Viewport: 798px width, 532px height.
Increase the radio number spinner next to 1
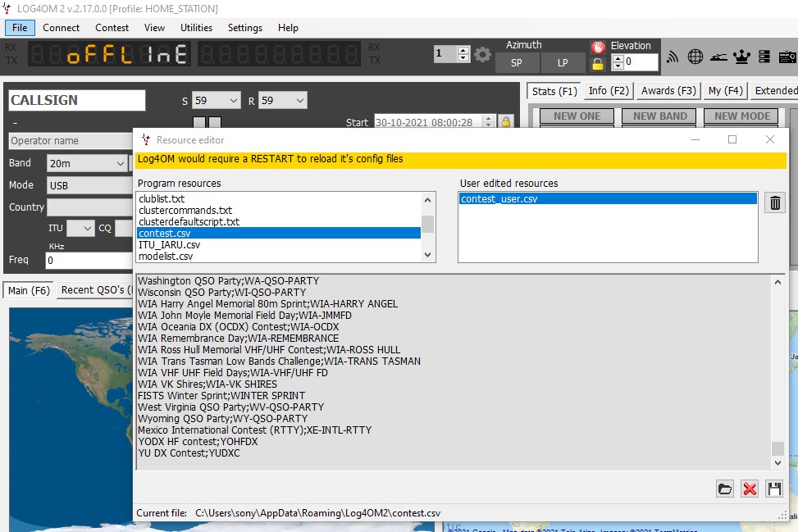[x=463, y=49]
